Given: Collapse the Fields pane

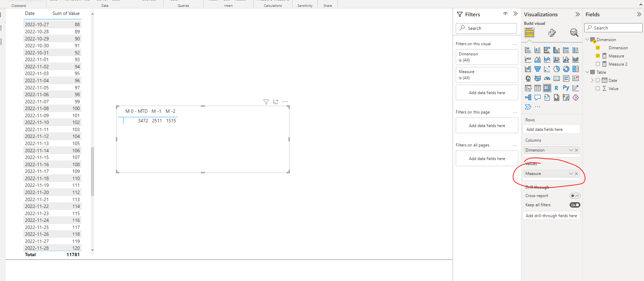Looking at the screenshot, I should [639, 14].
